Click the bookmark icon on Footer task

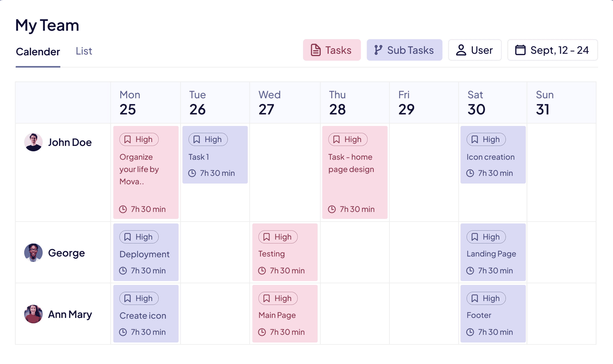[x=474, y=299]
